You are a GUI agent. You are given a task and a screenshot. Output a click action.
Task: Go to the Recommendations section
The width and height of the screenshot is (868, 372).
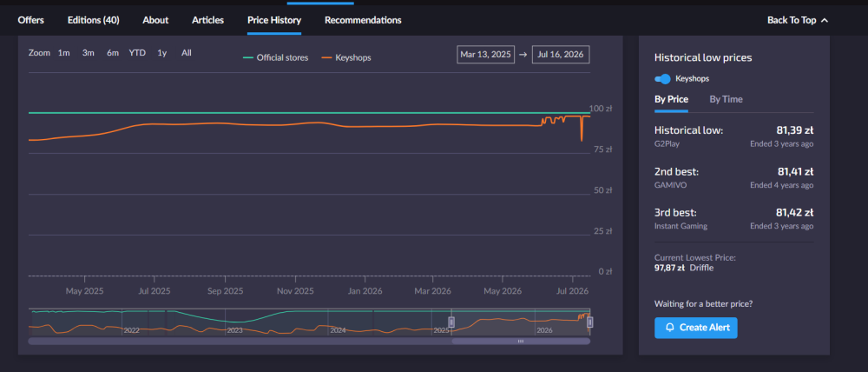coord(363,21)
